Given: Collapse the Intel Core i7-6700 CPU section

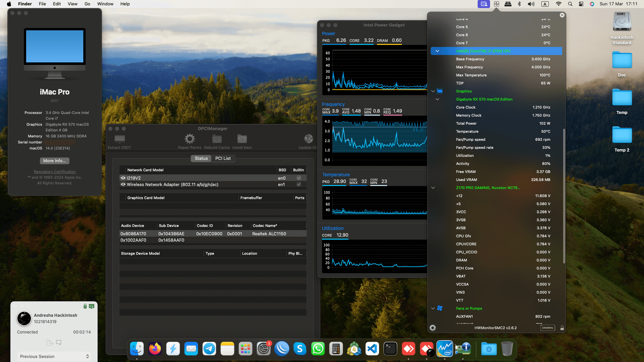Looking at the screenshot, I should pos(437,51).
